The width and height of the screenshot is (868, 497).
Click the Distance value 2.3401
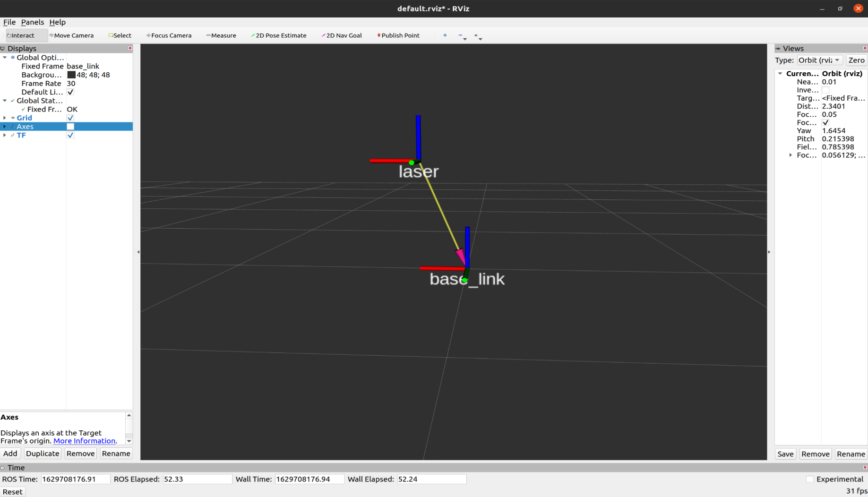(x=833, y=106)
